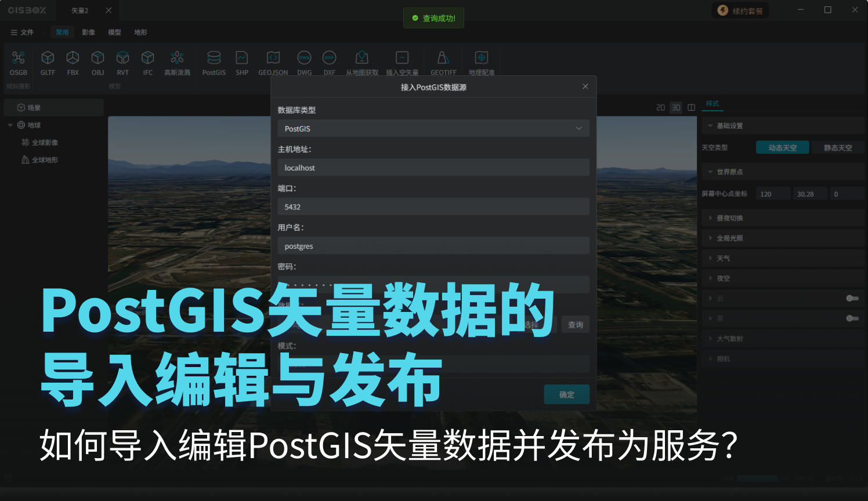Open the database type PostGIS dropdown
The height and width of the screenshot is (501, 868).
(x=433, y=129)
